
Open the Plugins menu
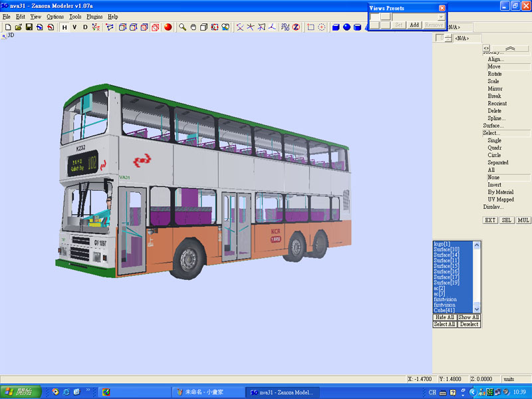point(94,16)
